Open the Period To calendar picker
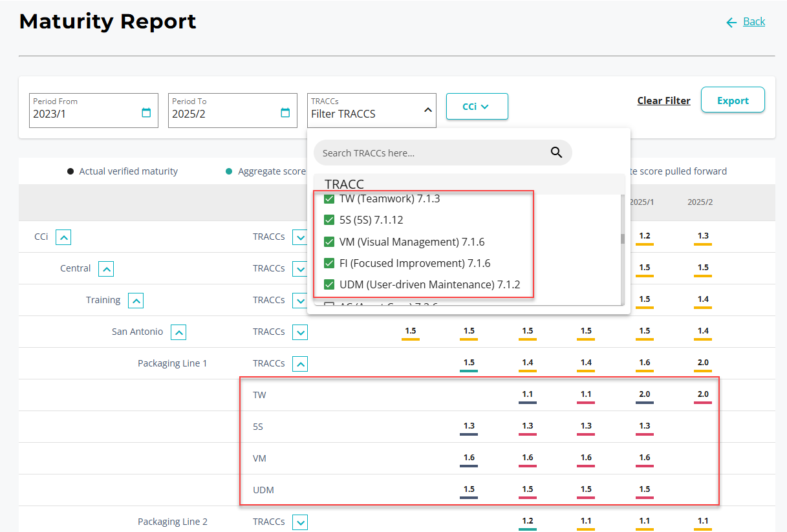 [x=285, y=112]
